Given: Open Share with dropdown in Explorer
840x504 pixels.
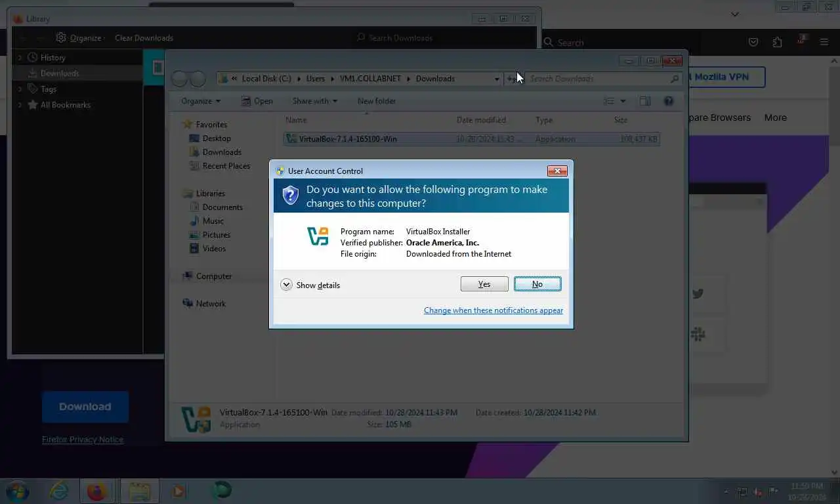Looking at the screenshot, I should (x=314, y=101).
